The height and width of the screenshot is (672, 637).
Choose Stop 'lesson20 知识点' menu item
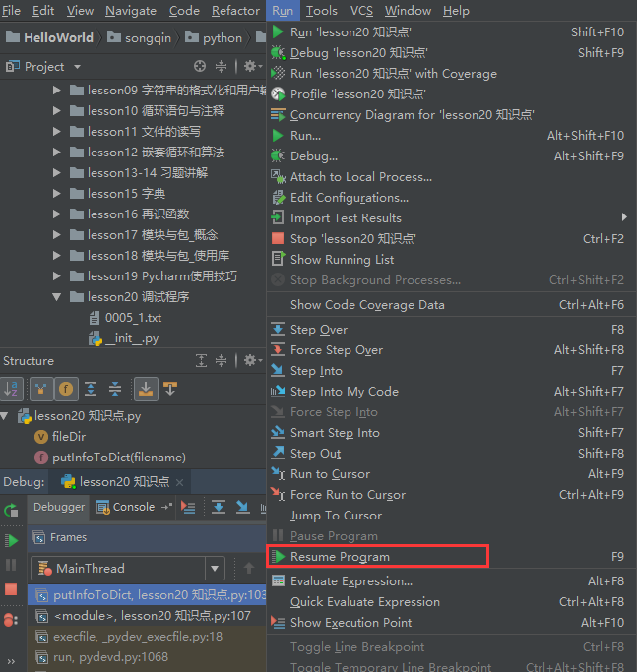451,239
